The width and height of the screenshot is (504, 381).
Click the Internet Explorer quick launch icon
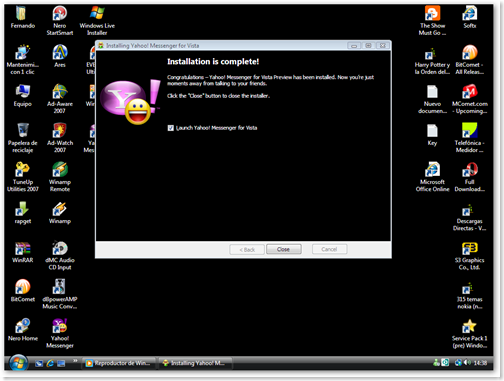[x=50, y=363]
